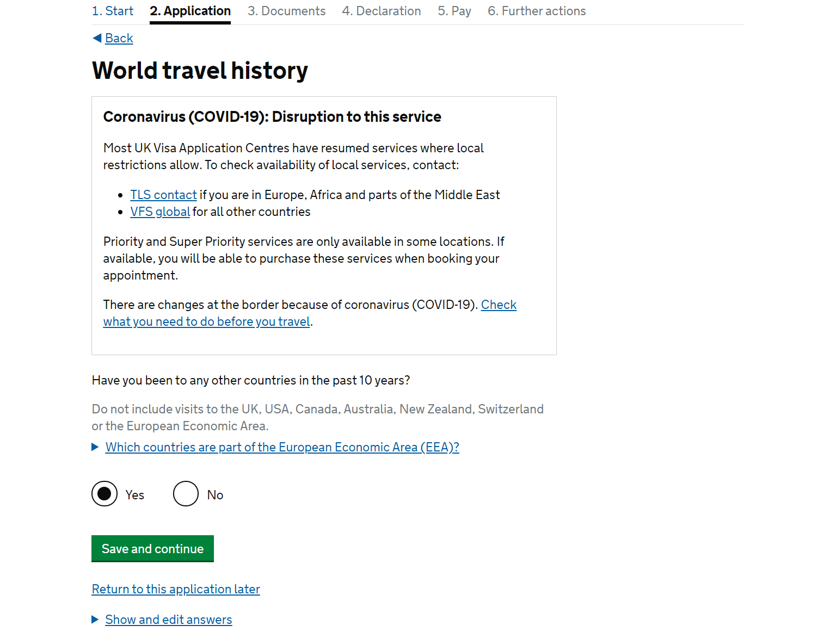The image size is (836, 644).
Task: Click the 4. Declaration step
Action: 382,11
